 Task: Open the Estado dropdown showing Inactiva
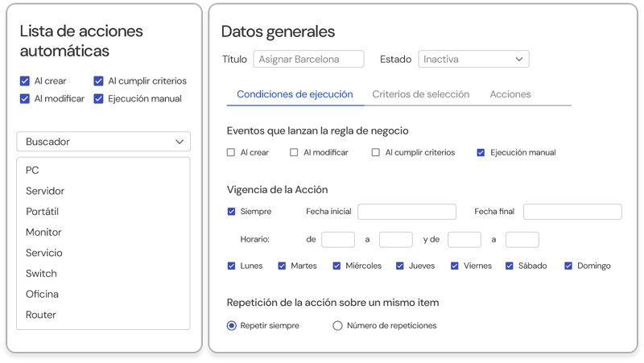point(473,59)
